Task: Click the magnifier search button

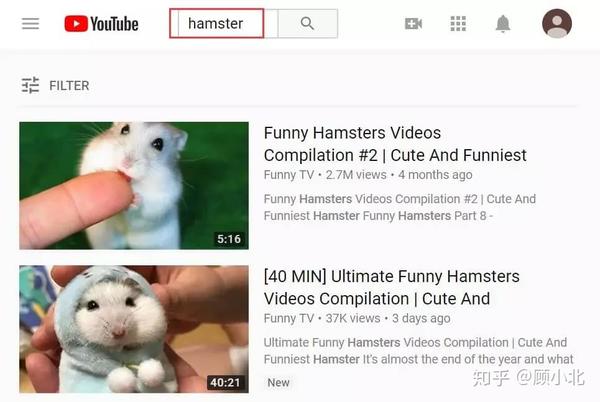Action: 307,24
